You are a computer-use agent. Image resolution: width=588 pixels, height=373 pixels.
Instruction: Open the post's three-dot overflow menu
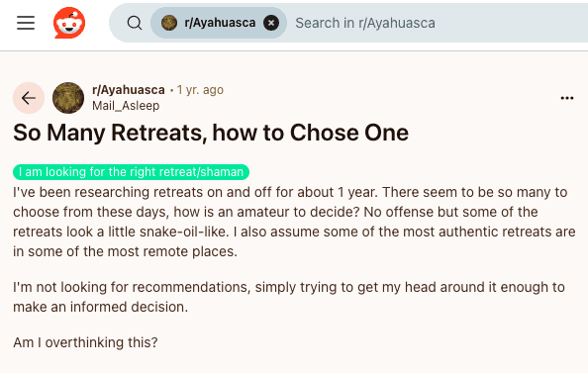[x=566, y=98]
